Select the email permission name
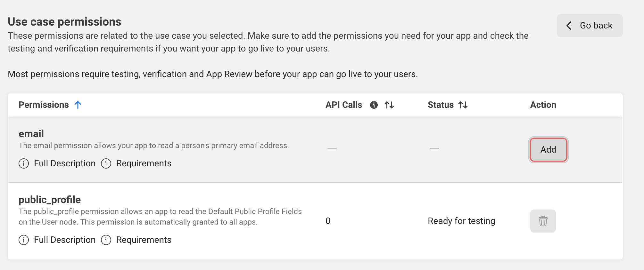 pyautogui.click(x=31, y=134)
